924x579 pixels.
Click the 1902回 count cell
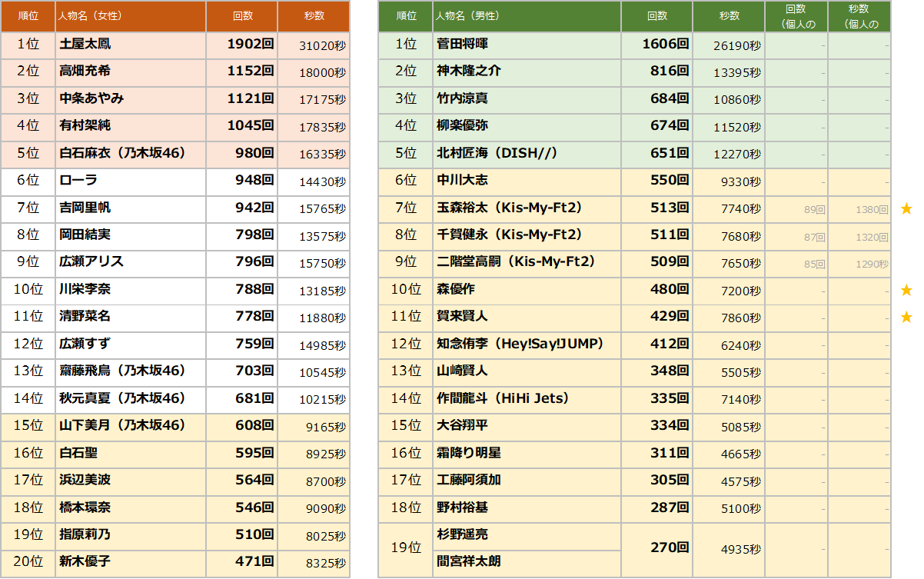[242, 45]
